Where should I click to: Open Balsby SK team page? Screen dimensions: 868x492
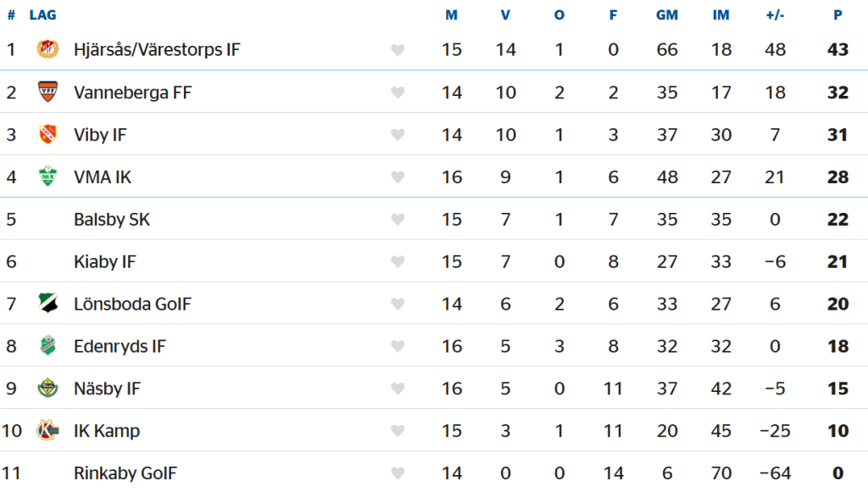click(x=112, y=220)
